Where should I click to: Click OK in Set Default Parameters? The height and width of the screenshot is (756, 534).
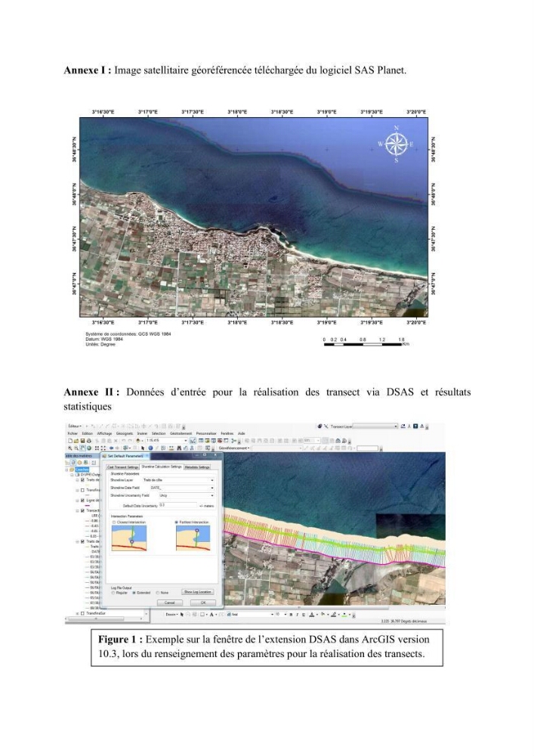(x=203, y=603)
